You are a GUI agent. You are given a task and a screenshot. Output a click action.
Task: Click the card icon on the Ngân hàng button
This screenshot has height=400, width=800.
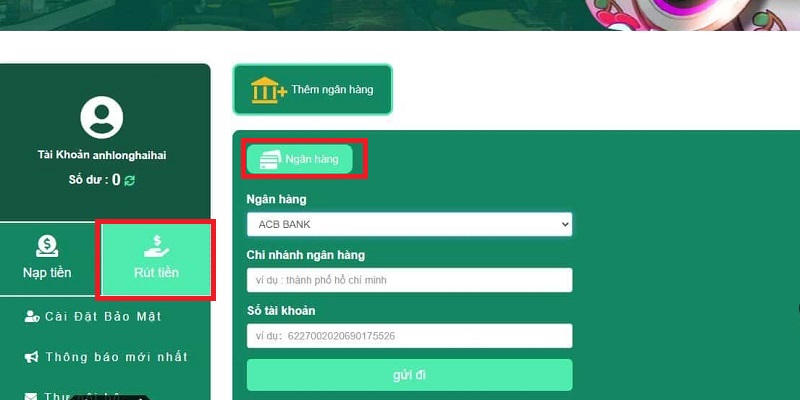[270, 159]
